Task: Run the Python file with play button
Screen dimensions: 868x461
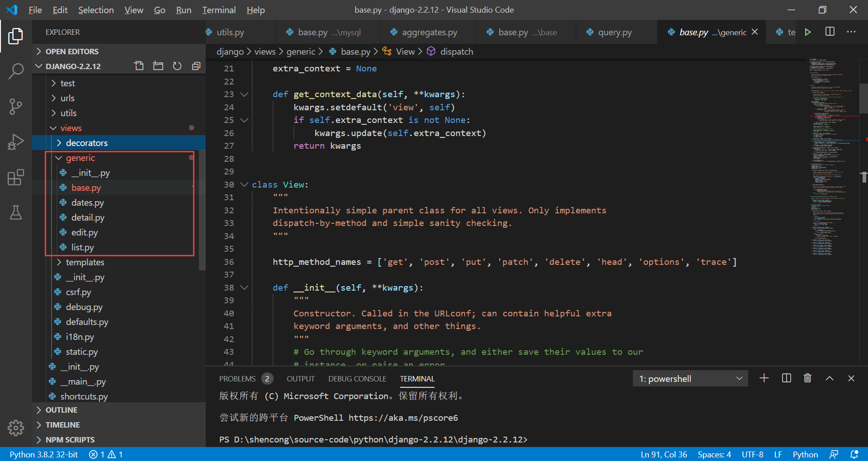Action: pos(808,32)
